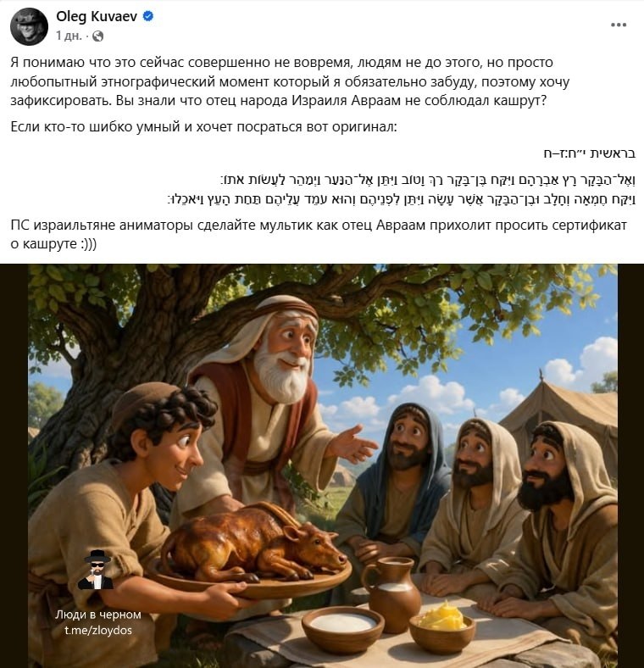Click the bowl of yellow butter
This screenshot has height=668, width=644.
[442, 624]
